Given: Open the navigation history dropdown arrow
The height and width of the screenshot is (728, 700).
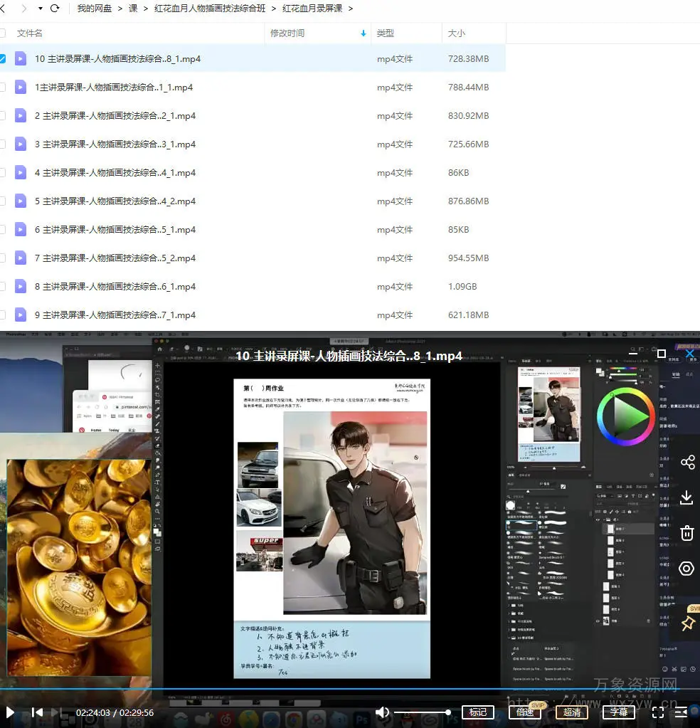Looking at the screenshot, I should (40, 9).
